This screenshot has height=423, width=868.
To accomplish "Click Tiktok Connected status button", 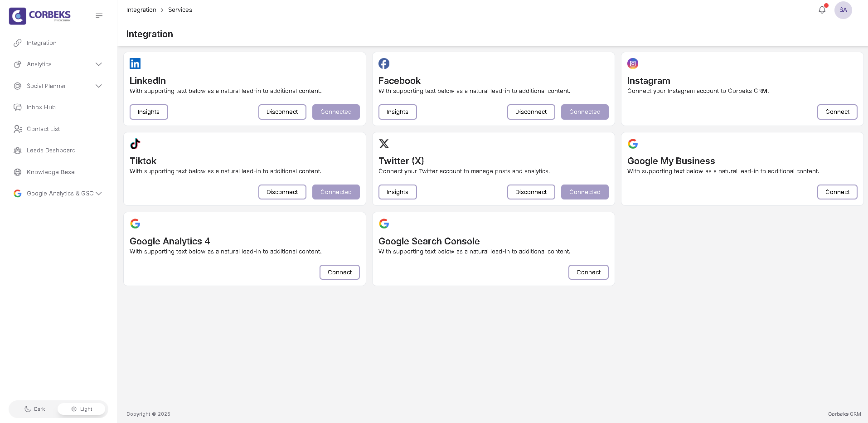I will tap(336, 192).
